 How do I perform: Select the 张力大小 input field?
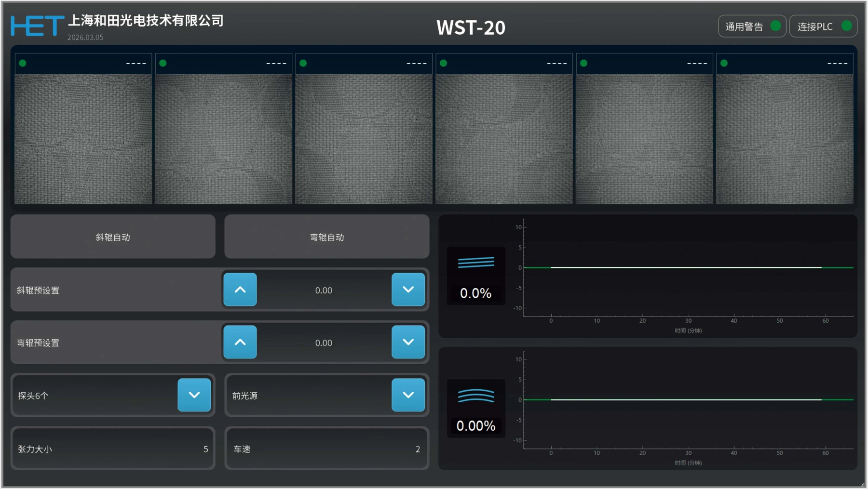[x=113, y=449]
